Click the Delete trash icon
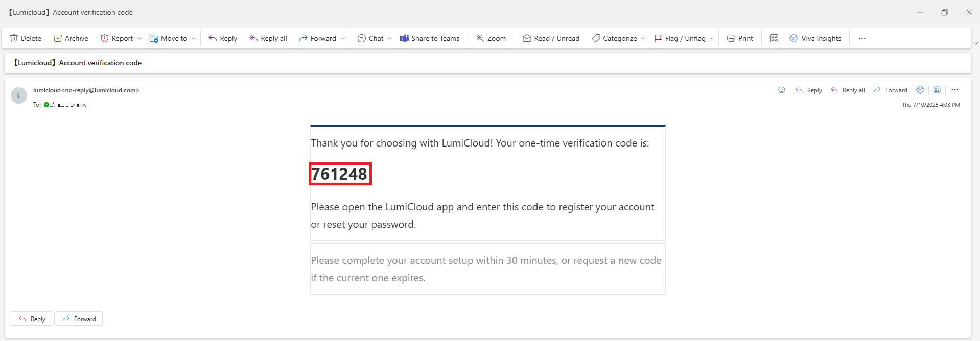980x341 pixels. point(14,38)
